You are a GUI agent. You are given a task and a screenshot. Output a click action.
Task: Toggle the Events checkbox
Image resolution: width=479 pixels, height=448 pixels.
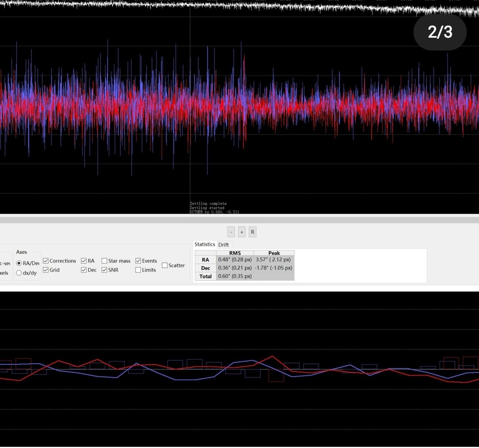[x=138, y=261]
